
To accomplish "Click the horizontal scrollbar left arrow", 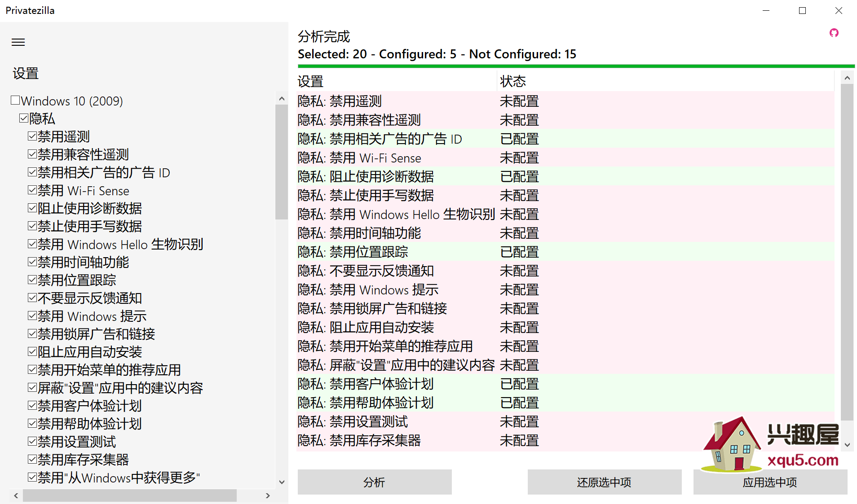I will coord(16,495).
